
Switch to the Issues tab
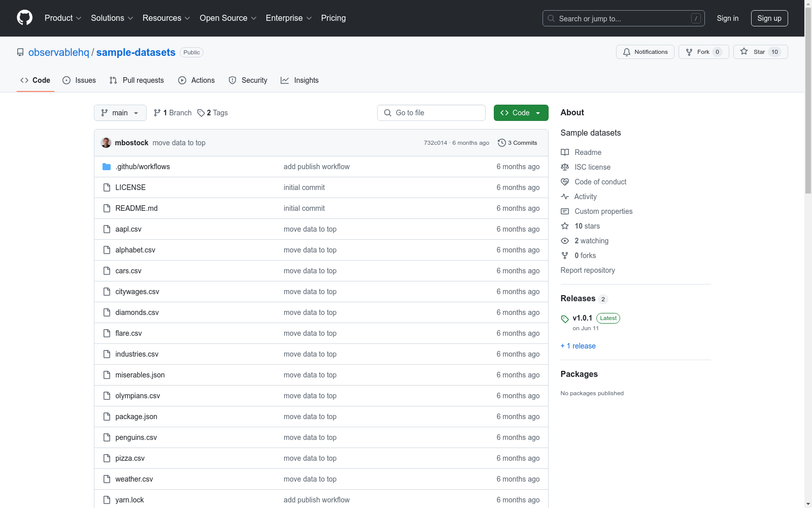pos(79,80)
